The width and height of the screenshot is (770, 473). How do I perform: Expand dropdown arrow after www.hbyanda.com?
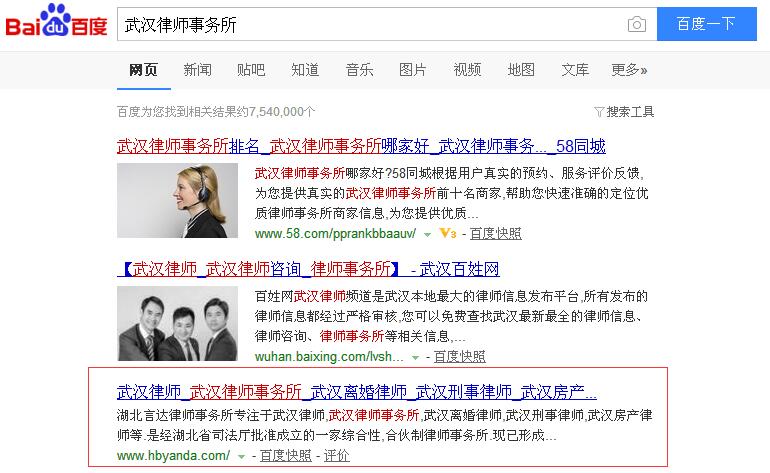tap(242, 456)
